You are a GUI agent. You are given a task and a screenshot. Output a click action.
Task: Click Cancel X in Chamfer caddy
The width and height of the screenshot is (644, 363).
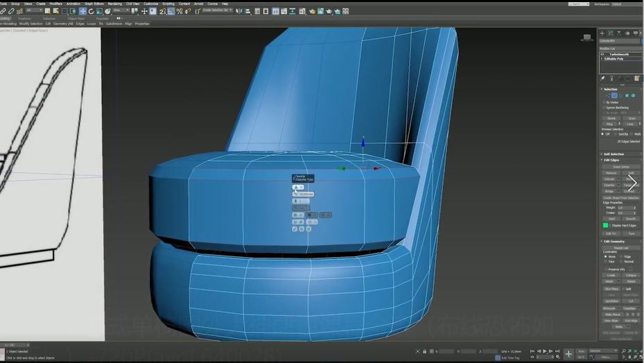point(308,229)
